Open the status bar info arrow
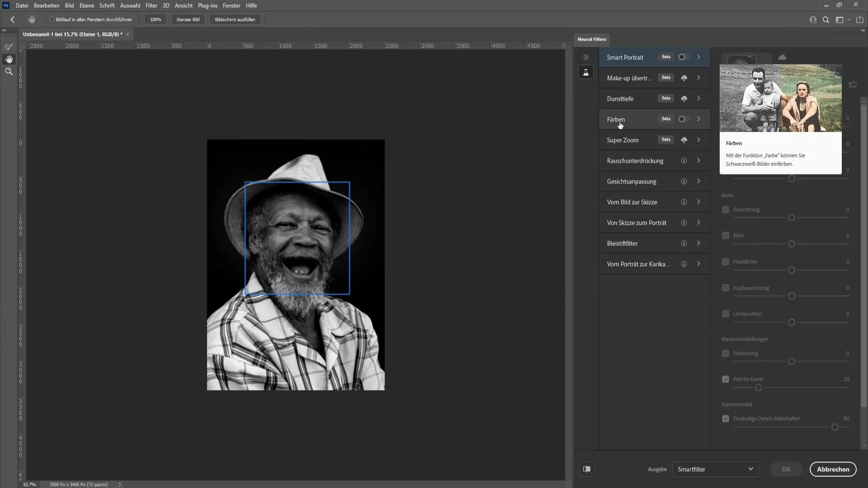 [120, 484]
